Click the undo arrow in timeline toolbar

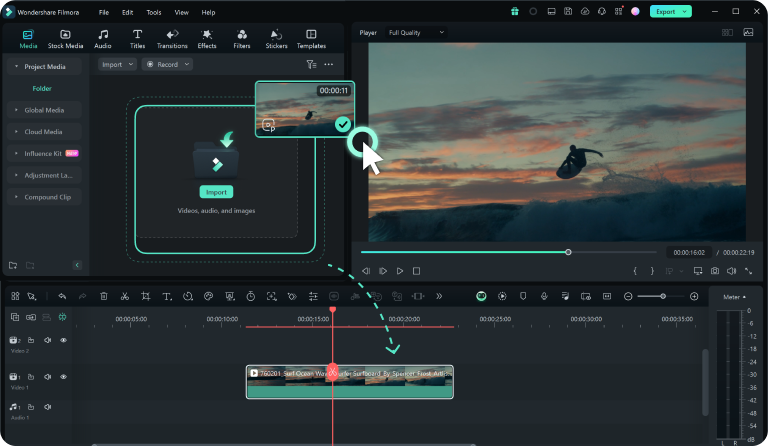pos(62,296)
